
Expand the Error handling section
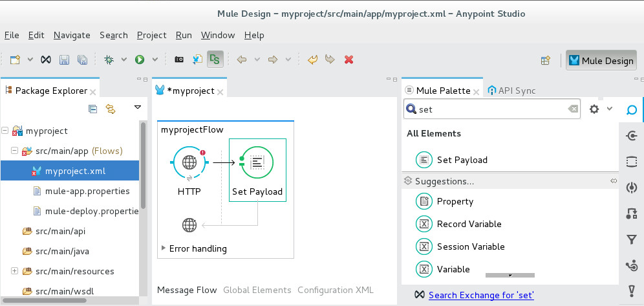point(164,248)
